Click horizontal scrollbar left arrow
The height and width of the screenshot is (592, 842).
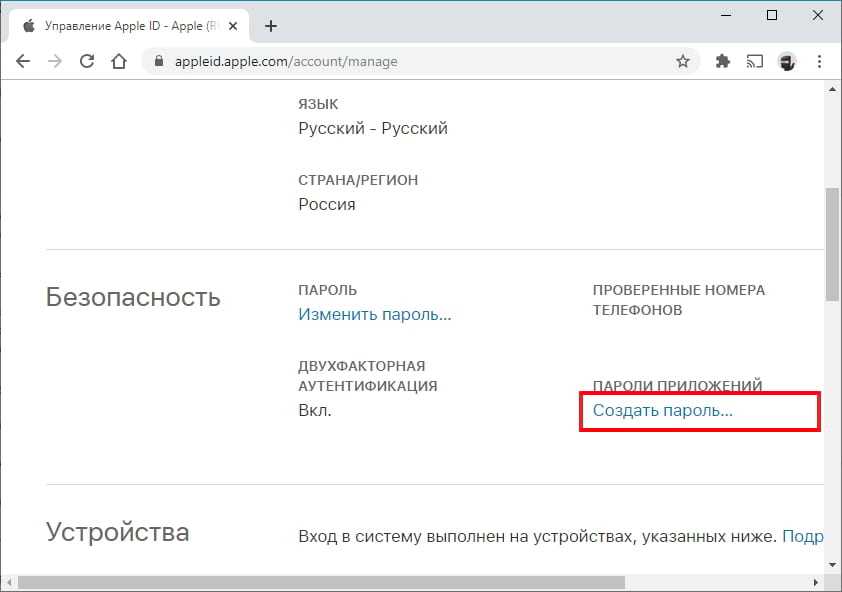tap(9, 582)
